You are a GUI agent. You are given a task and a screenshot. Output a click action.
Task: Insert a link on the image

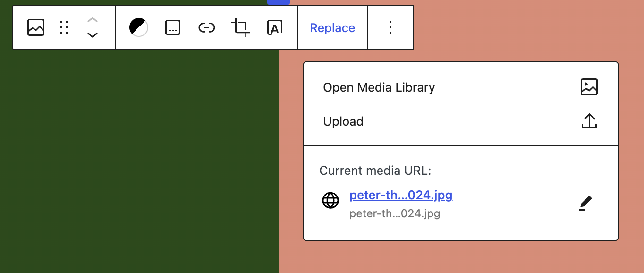coord(207,27)
